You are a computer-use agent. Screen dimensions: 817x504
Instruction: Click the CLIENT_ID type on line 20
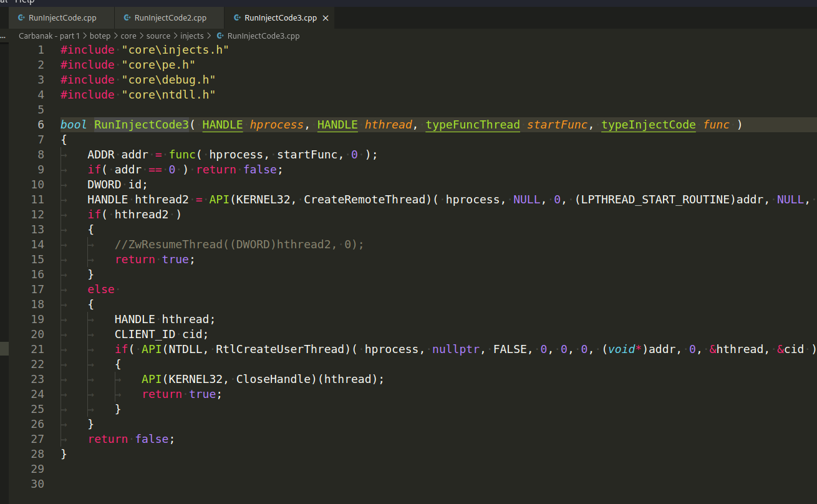[145, 334]
